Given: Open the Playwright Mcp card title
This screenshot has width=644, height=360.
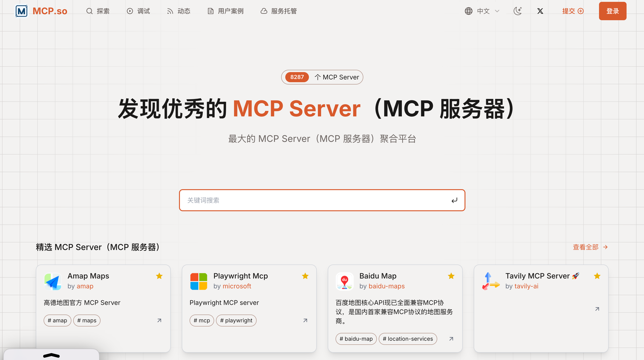Looking at the screenshot, I should coord(241,276).
